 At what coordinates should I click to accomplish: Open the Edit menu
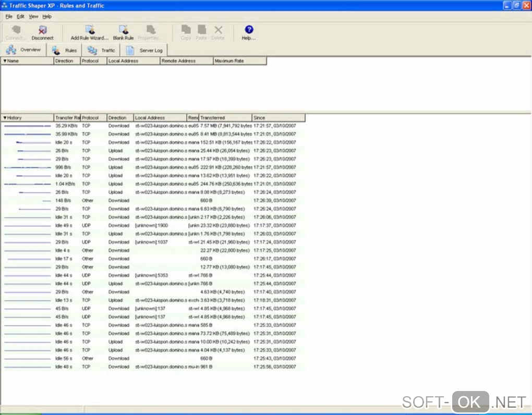coord(20,16)
